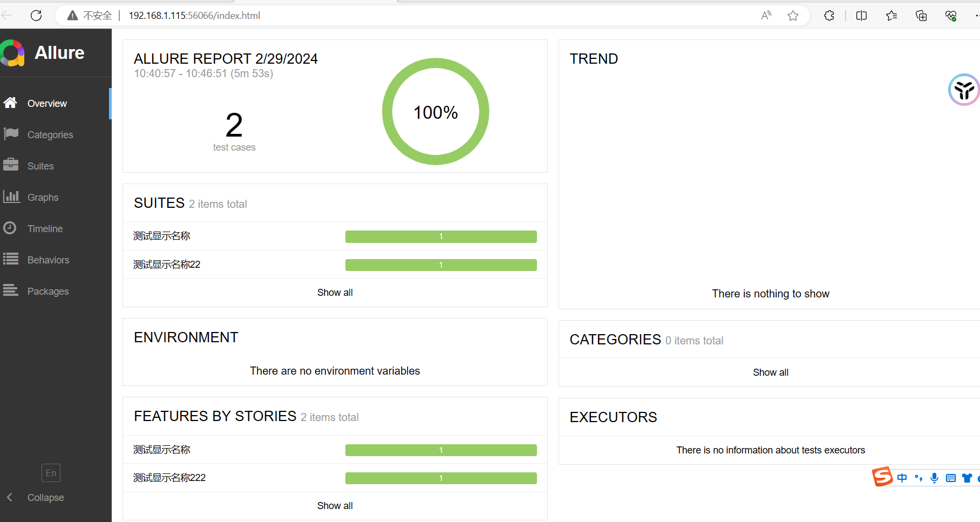Click the floating Copilot-style round icon

tap(964, 90)
